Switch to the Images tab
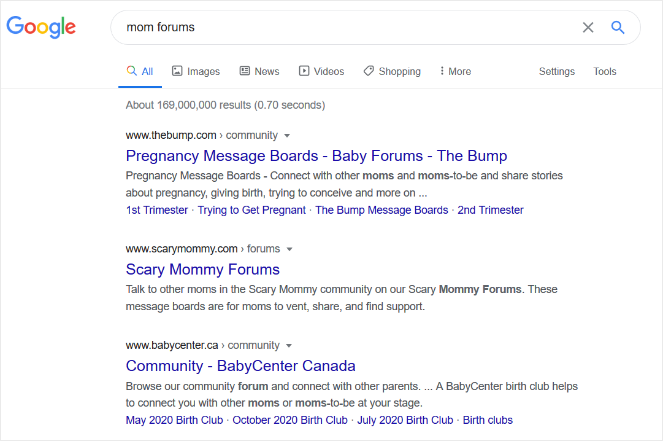The height and width of the screenshot is (441, 663). [x=196, y=71]
